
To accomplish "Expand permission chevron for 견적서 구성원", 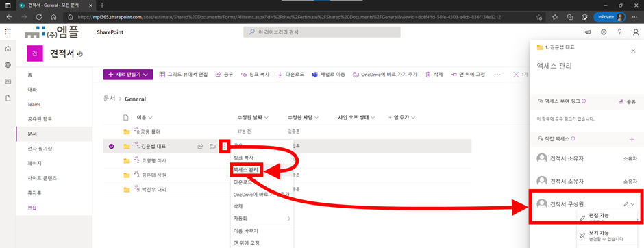I will pos(633,204).
